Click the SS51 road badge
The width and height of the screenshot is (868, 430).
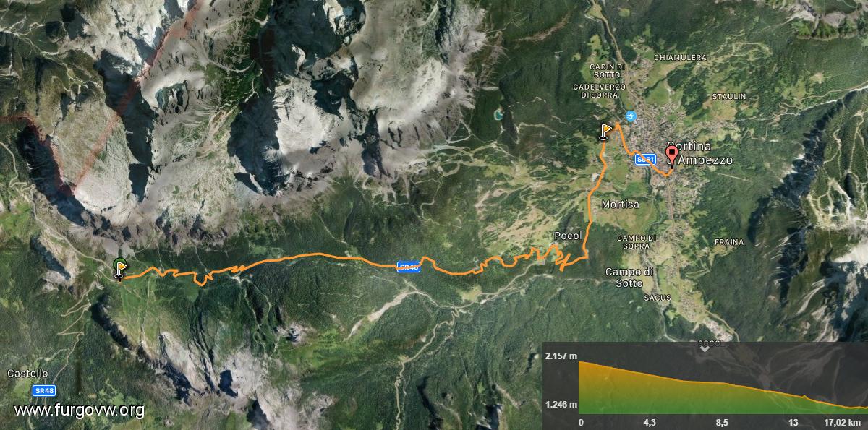pyautogui.click(x=645, y=159)
